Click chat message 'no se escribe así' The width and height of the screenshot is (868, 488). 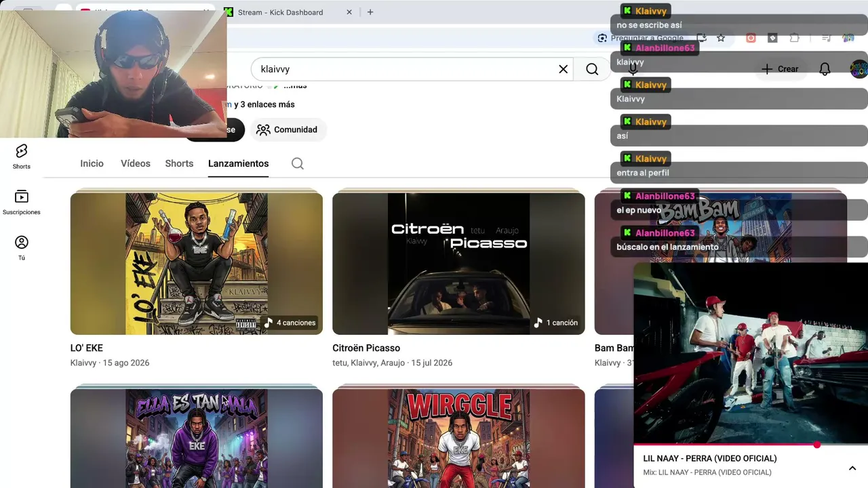649,25
